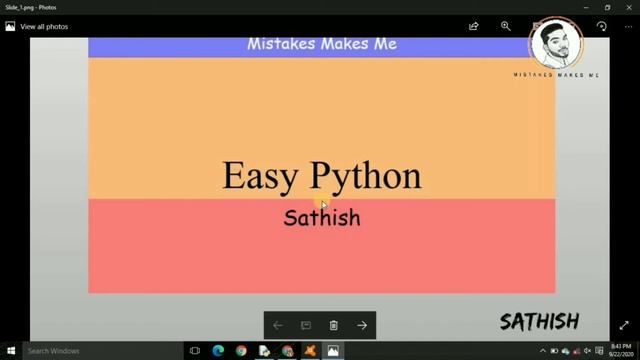This screenshot has width=640, height=360.
Task: Click the battery tray icon
Action: [x=554, y=351]
